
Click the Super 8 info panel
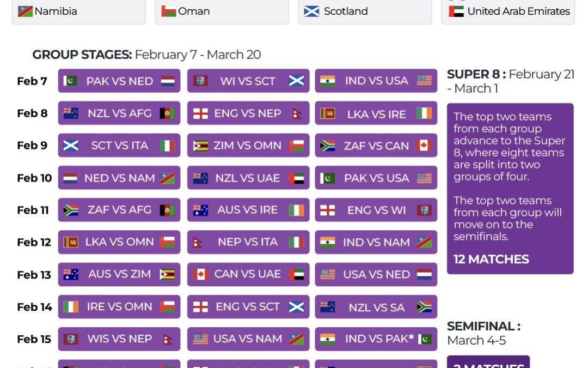[510, 188]
